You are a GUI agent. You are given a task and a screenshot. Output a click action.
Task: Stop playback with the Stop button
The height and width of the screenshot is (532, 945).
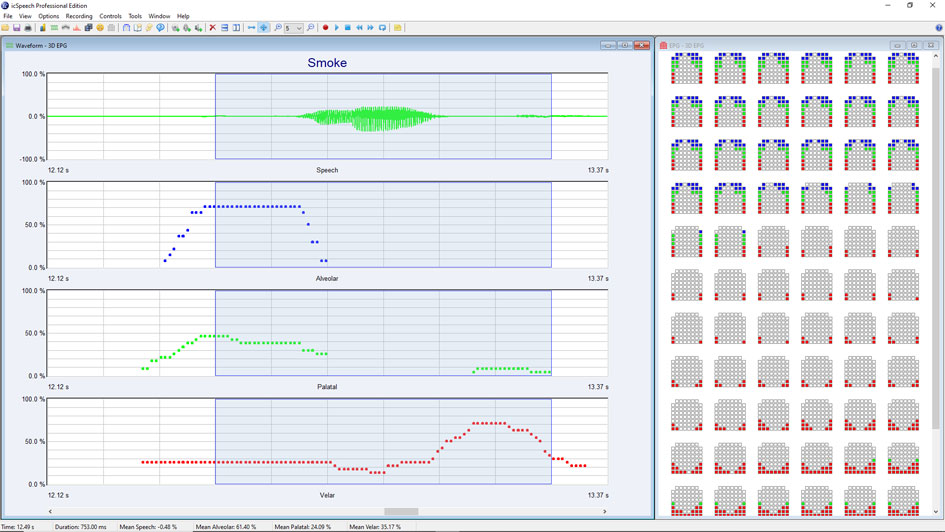[348, 28]
